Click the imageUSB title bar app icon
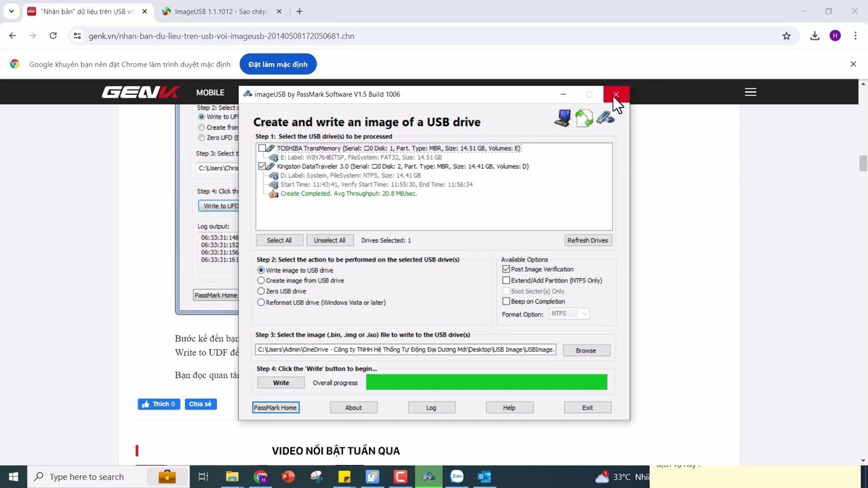 pos(248,94)
